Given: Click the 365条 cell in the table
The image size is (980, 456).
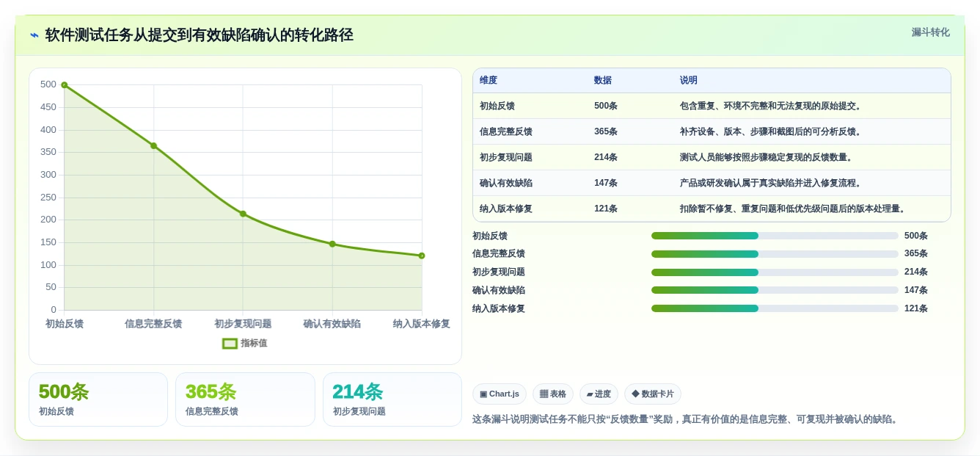Looking at the screenshot, I should click(606, 131).
